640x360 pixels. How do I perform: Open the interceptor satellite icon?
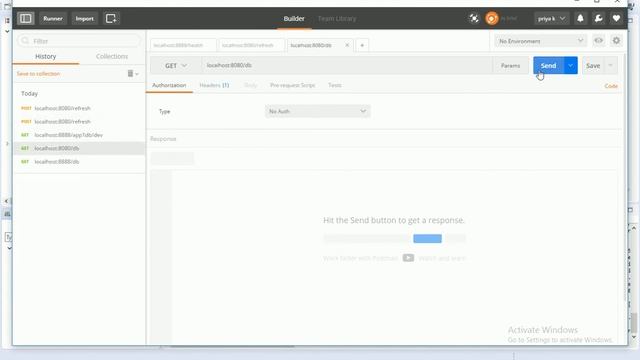(x=473, y=18)
